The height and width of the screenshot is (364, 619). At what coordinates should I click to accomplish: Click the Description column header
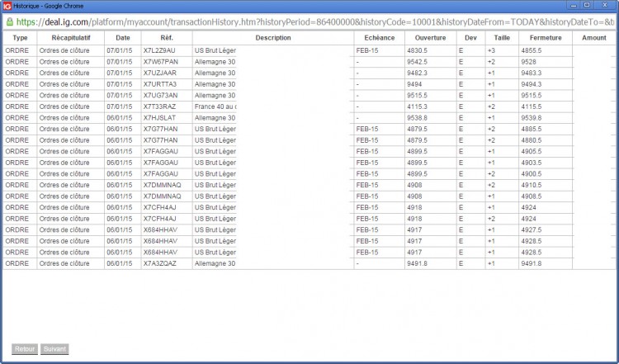pyautogui.click(x=273, y=38)
